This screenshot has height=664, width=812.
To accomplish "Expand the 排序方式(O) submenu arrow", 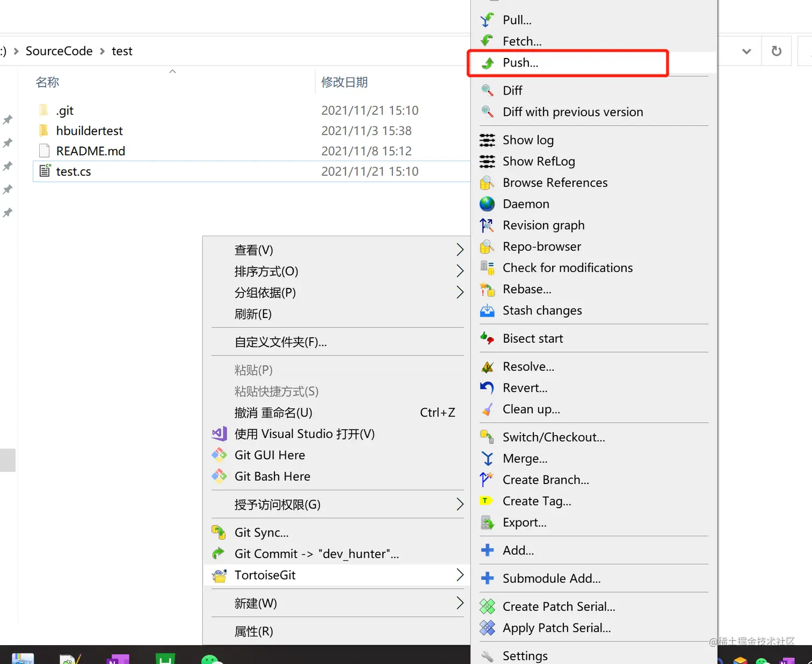I will (x=460, y=271).
